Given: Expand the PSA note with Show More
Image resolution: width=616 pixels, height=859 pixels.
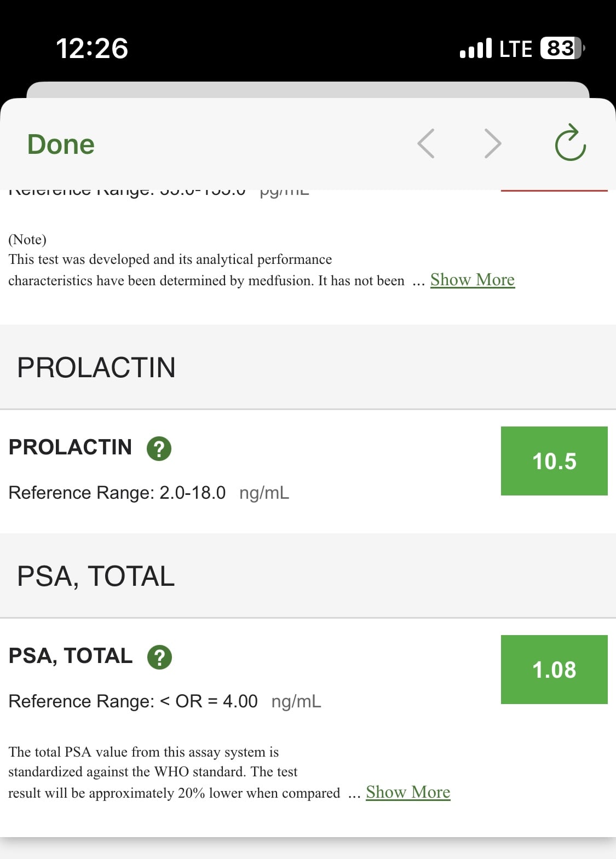Looking at the screenshot, I should pyautogui.click(x=408, y=792).
